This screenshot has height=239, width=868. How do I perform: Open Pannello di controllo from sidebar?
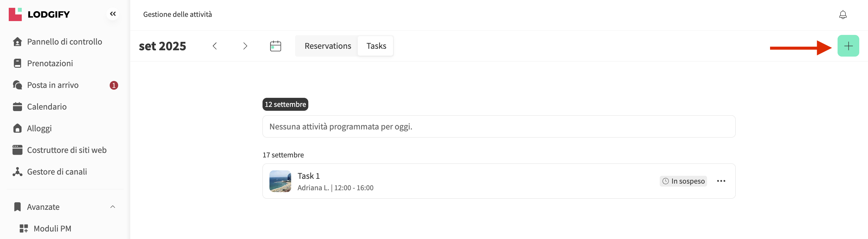(x=64, y=42)
